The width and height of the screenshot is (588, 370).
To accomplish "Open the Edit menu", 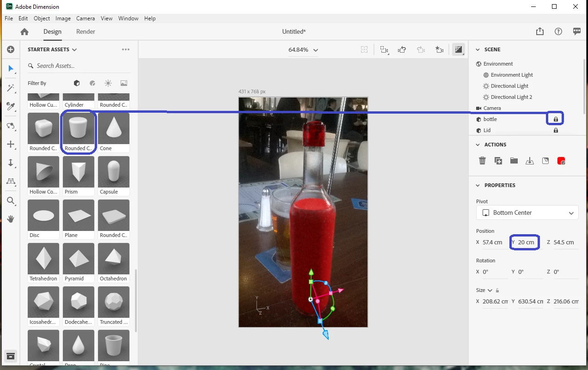I will click(x=23, y=18).
